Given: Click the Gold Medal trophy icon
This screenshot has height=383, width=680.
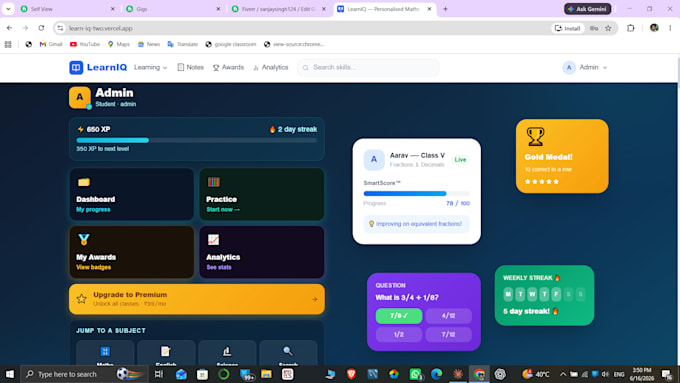Looking at the screenshot, I should point(535,137).
